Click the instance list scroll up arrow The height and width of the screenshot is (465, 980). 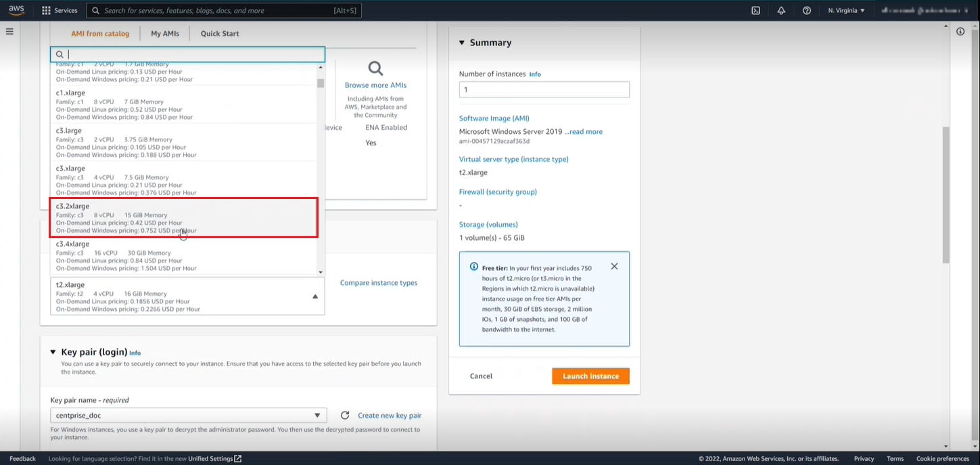321,67
